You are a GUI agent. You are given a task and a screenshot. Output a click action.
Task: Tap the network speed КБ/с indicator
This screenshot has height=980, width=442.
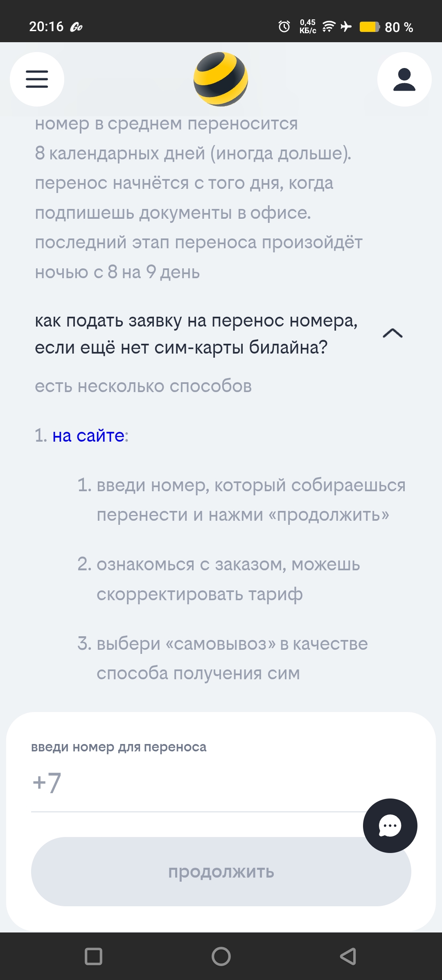pyautogui.click(x=308, y=27)
